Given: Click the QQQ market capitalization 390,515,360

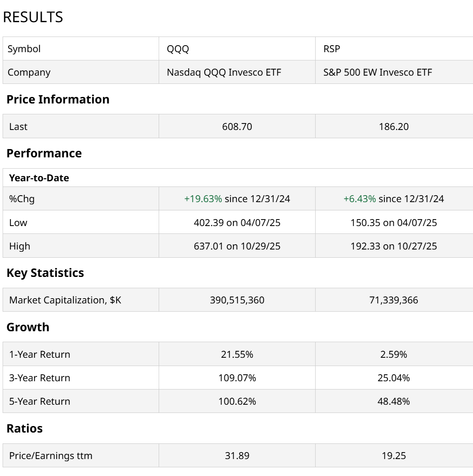Looking at the screenshot, I should click(x=237, y=300).
